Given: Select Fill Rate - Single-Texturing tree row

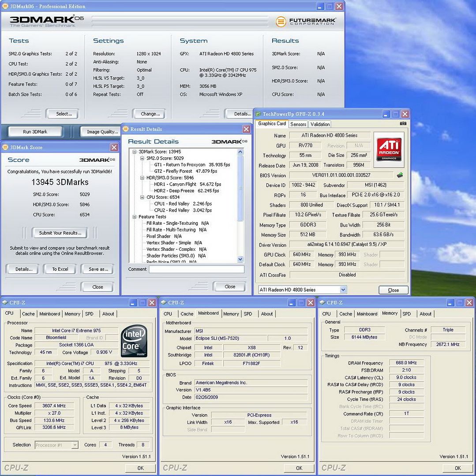Looking at the screenshot, I should [177, 223].
